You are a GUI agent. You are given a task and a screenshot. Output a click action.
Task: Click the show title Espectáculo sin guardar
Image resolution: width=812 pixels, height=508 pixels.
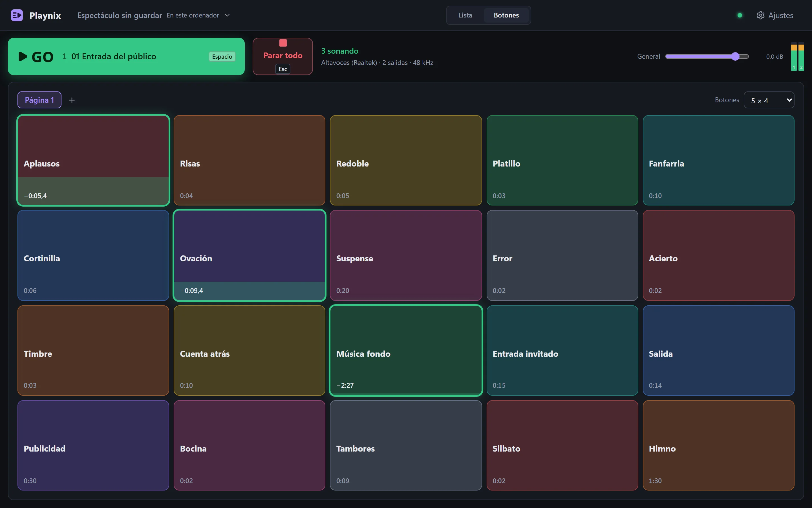click(x=120, y=16)
